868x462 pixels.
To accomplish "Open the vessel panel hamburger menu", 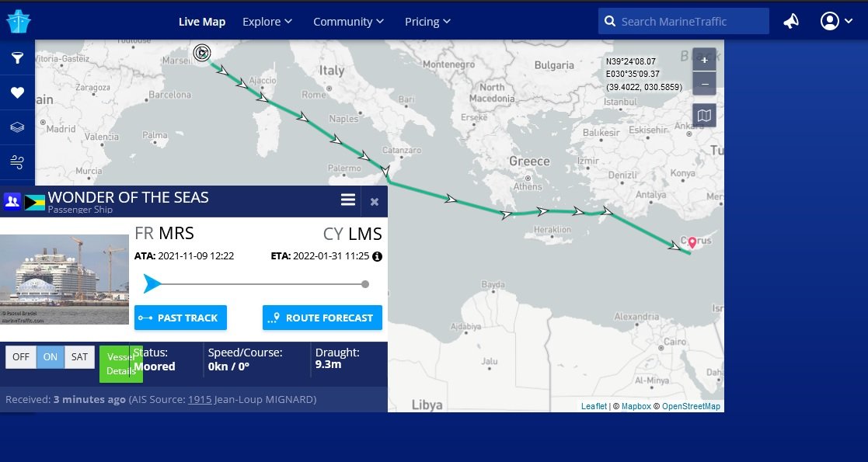I will pos(347,200).
